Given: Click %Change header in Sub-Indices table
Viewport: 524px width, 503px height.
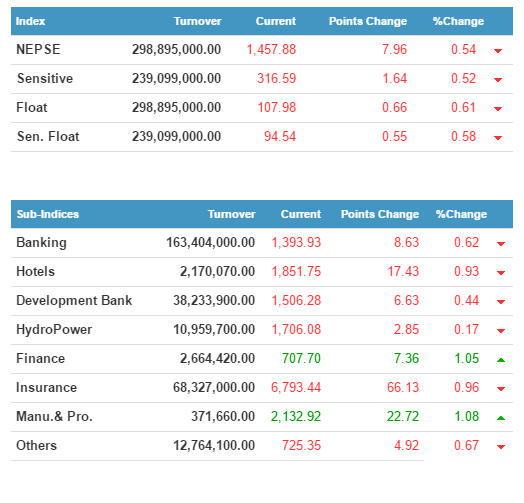Looking at the screenshot, I should point(461,214).
